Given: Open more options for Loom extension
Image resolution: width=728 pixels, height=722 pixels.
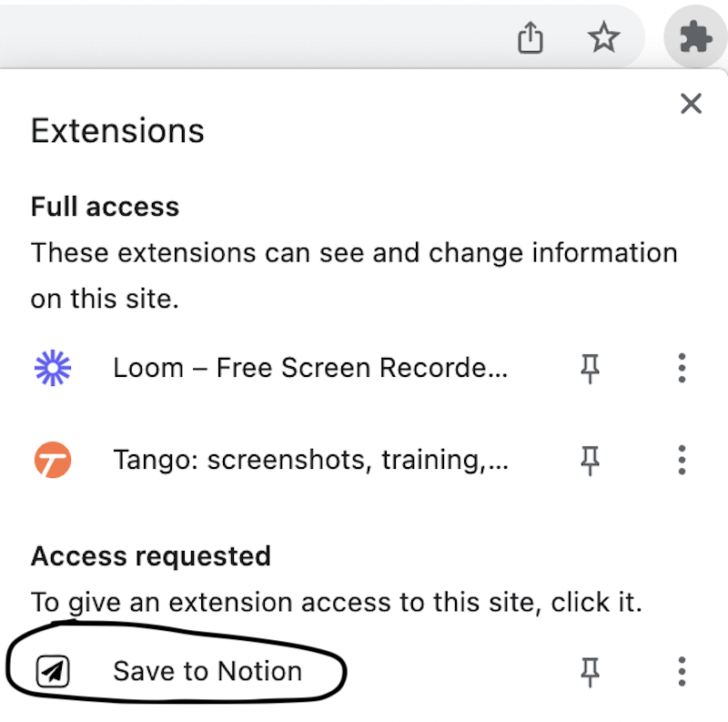Looking at the screenshot, I should click(x=682, y=368).
